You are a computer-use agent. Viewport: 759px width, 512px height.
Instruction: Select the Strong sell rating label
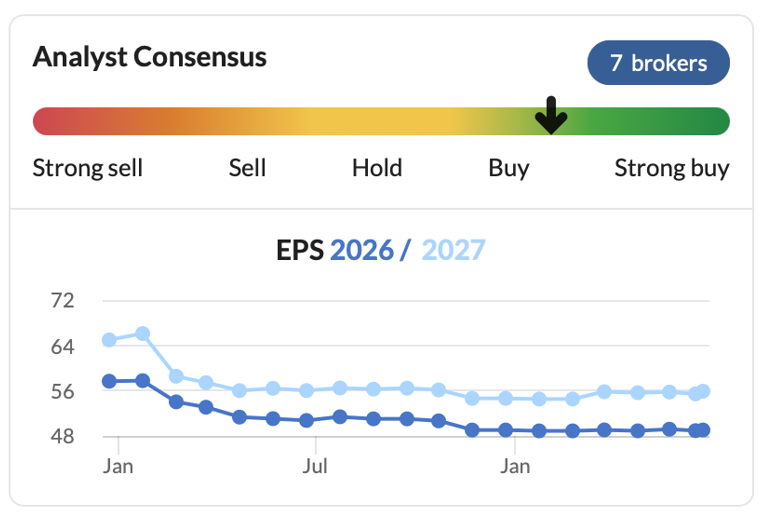(88, 168)
